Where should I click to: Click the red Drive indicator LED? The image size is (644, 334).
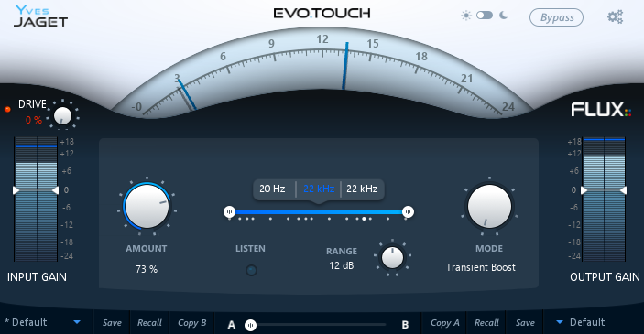7,109
